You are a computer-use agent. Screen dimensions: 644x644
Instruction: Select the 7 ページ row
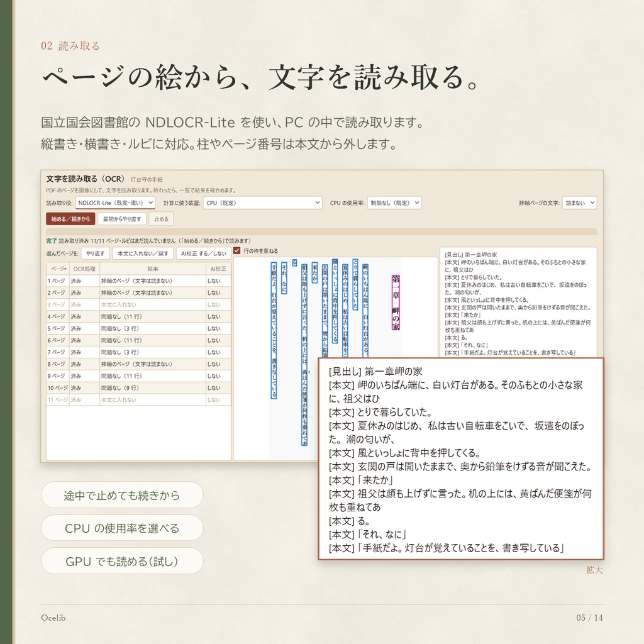(139, 352)
